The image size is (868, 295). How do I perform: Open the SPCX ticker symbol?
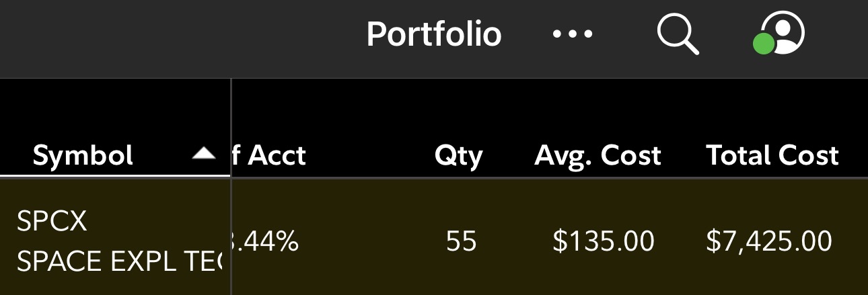point(52,221)
